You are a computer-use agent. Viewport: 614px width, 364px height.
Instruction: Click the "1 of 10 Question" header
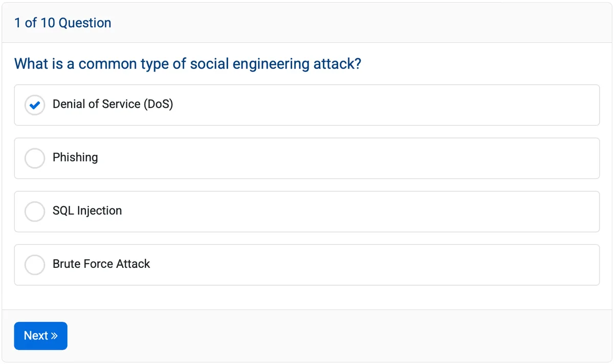[62, 22]
